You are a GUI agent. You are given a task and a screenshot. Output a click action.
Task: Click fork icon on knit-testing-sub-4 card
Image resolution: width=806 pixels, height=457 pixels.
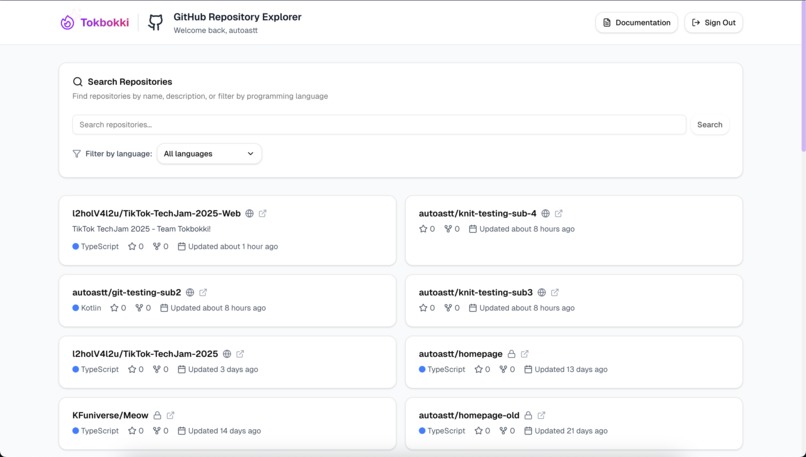pyautogui.click(x=448, y=229)
